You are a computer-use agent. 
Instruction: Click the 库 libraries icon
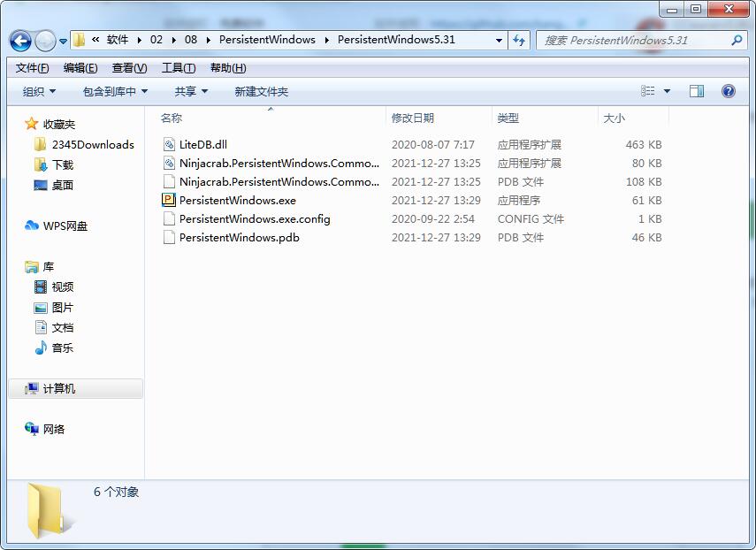32,266
